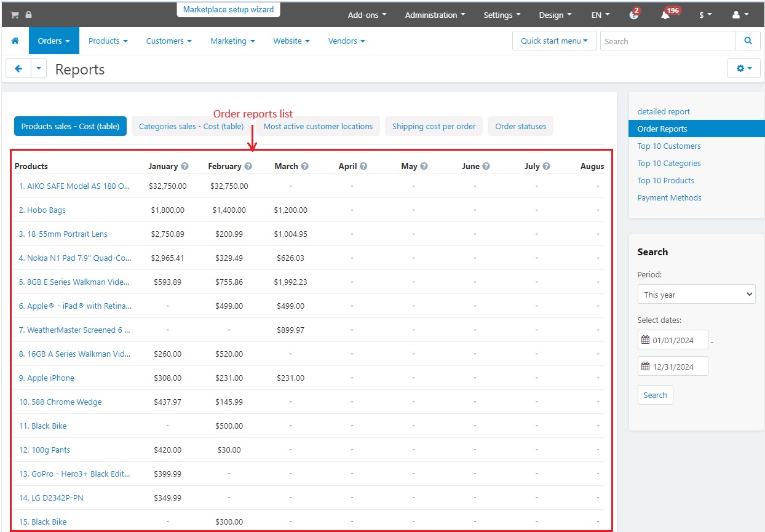Image resolution: width=765 pixels, height=532 pixels.
Task: Open 588 Chrome Wedge product link
Action: coord(60,402)
